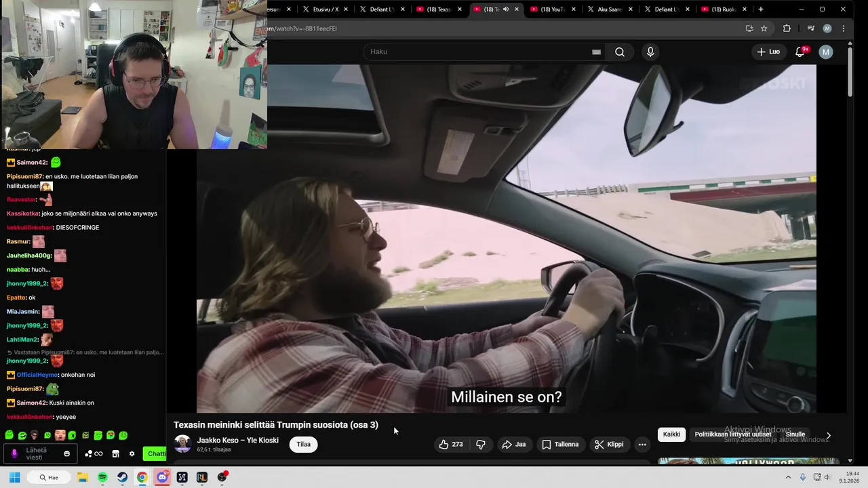This screenshot has width=868, height=488.
Task: Show more category chips arrow
Action: pyautogui.click(x=828, y=435)
